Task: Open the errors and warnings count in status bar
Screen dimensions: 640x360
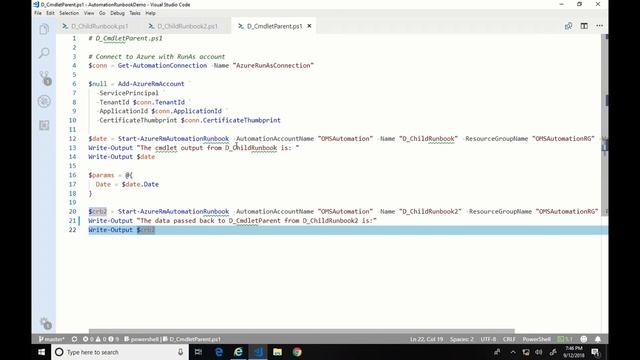Action: (x=100, y=339)
